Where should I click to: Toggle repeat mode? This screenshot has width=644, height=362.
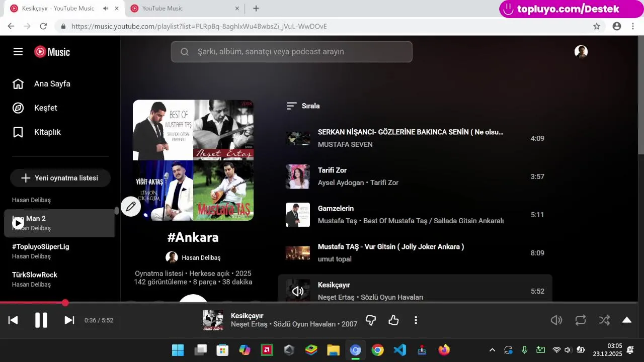tap(581, 320)
